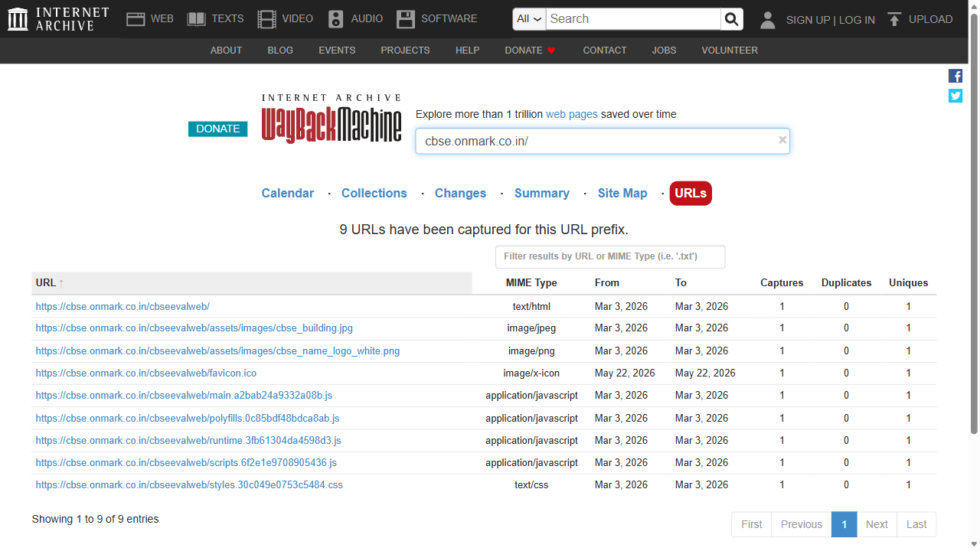Click the Wayback Machine logo
Image resolution: width=980 pixels, height=551 pixels.
(332, 119)
